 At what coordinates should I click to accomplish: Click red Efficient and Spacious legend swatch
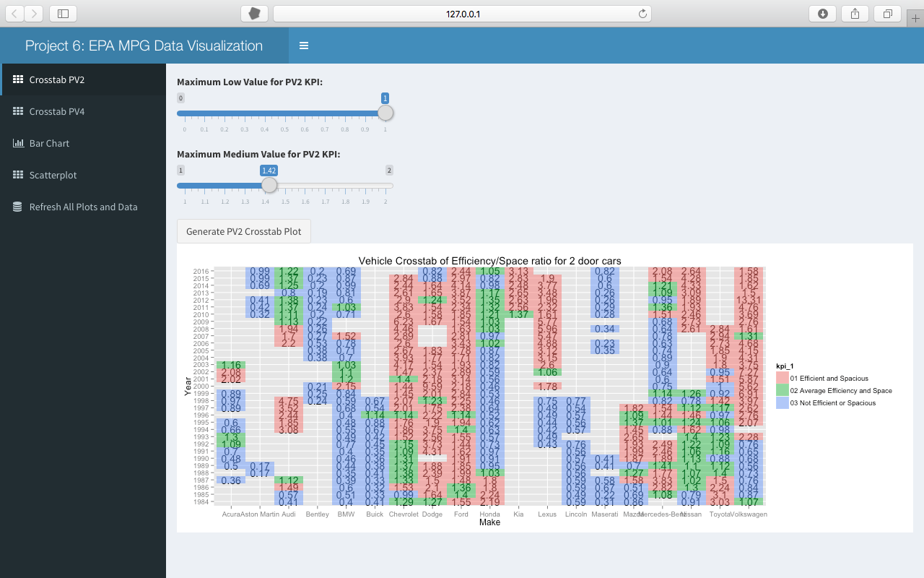tap(782, 378)
